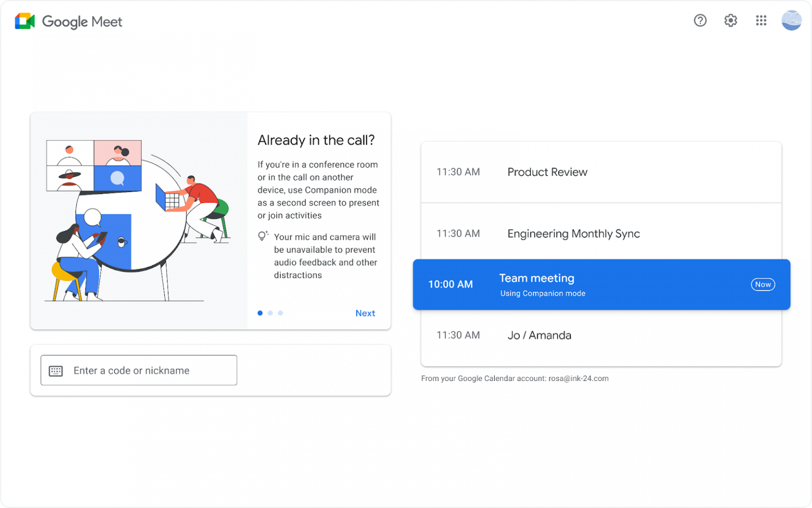Open Google Meet settings gear
Viewport: 812px width, 508px height.
(x=730, y=20)
